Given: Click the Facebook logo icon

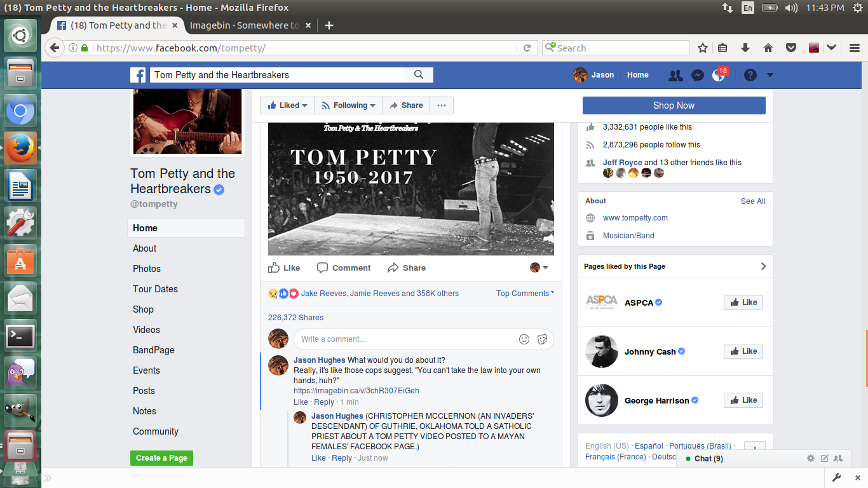Looking at the screenshot, I should click(x=138, y=75).
